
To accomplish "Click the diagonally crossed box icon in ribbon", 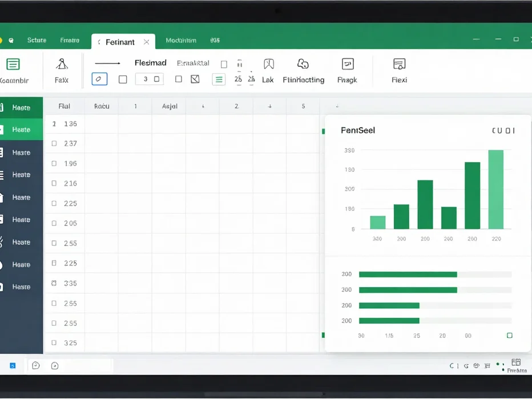I will click(195, 79).
